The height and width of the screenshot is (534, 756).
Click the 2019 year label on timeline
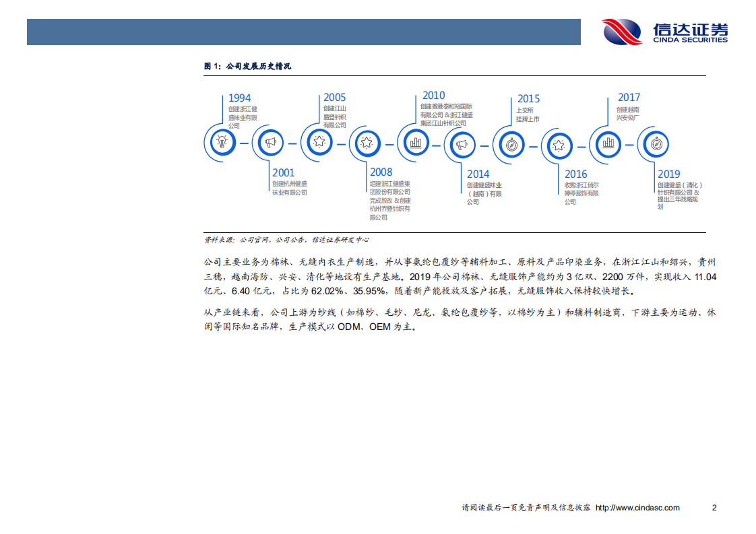[668, 174]
